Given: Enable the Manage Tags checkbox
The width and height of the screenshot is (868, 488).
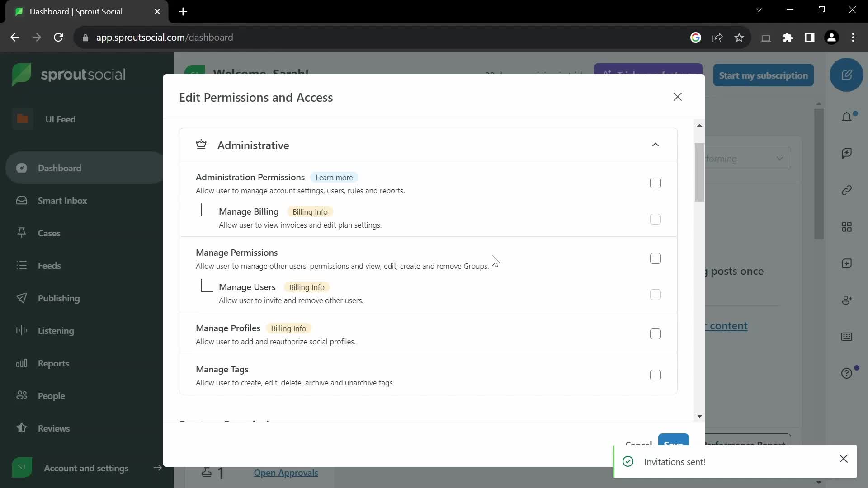Looking at the screenshot, I should tap(656, 375).
